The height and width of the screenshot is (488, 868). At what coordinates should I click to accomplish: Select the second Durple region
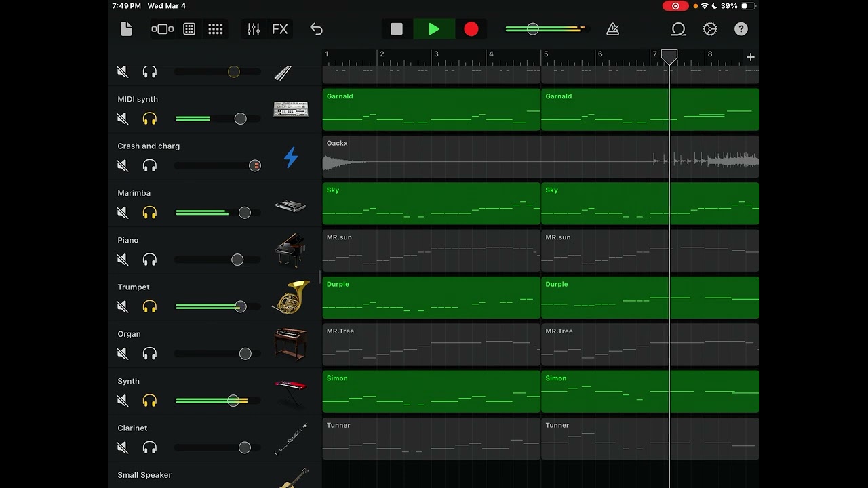coord(650,298)
